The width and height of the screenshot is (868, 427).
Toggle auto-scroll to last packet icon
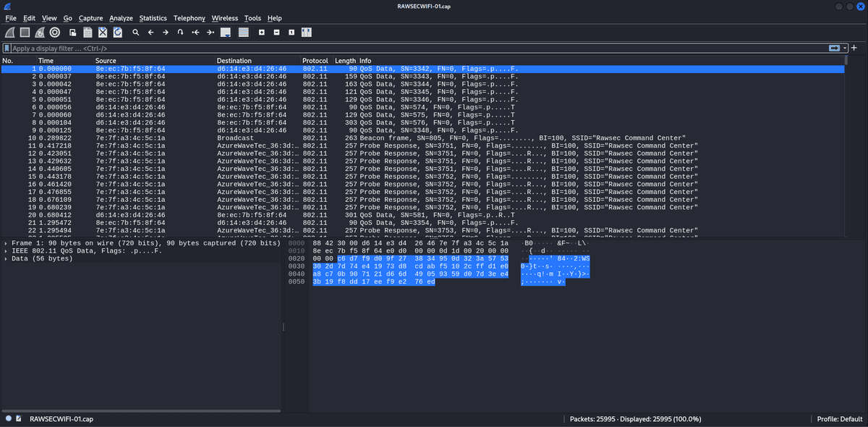226,33
